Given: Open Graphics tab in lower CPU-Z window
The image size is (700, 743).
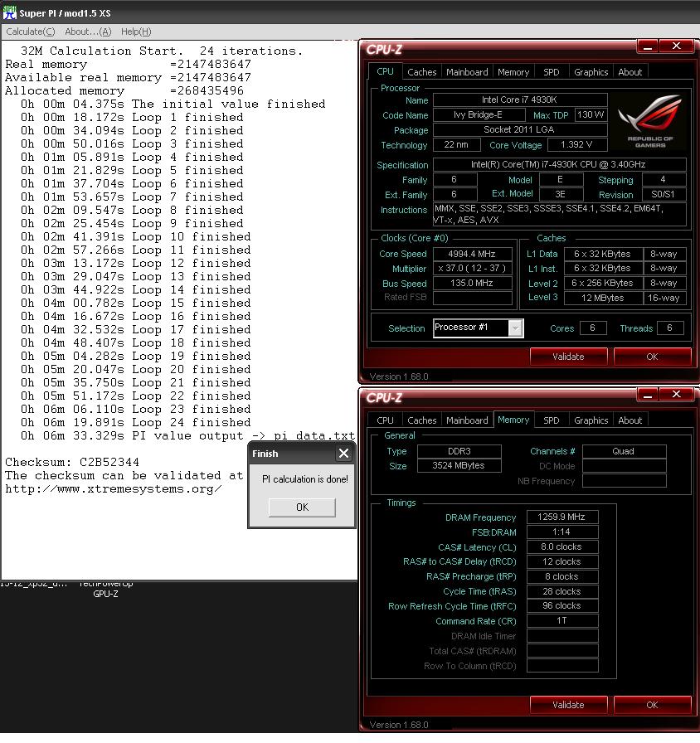Looking at the screenshot, I should (x=591, y=420).
